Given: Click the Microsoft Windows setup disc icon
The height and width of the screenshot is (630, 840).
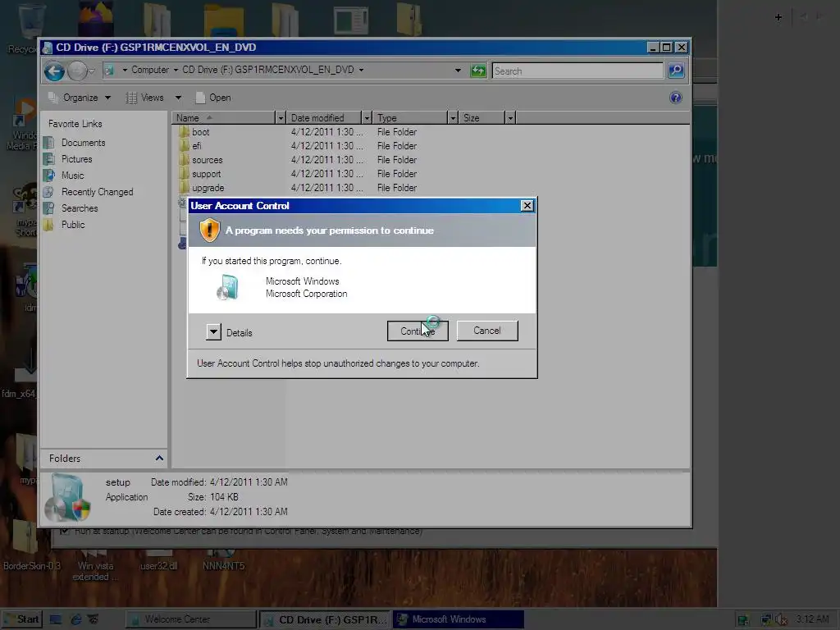Looking at the screenshot, I should pos(228,287).
